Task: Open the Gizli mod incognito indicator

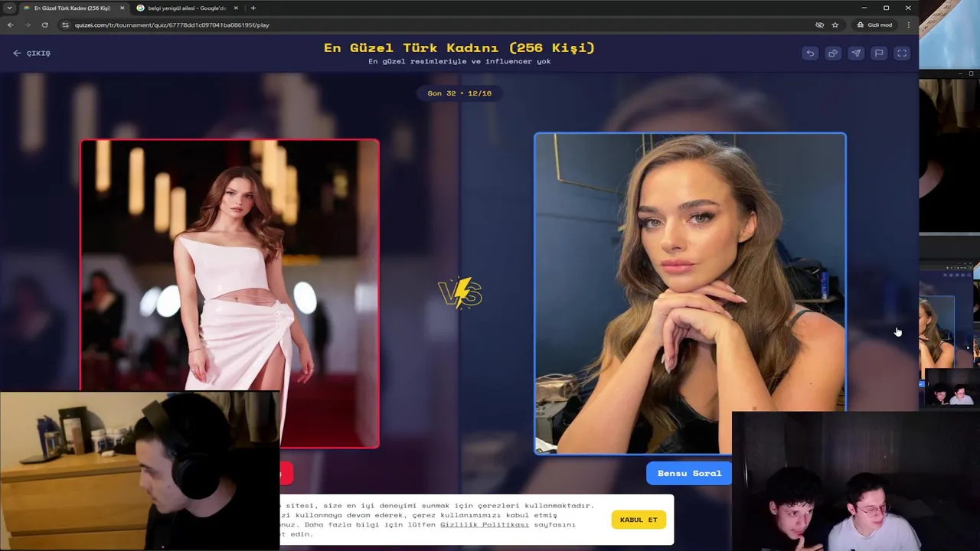Action: pyautogui.click(x=874, y=24)
